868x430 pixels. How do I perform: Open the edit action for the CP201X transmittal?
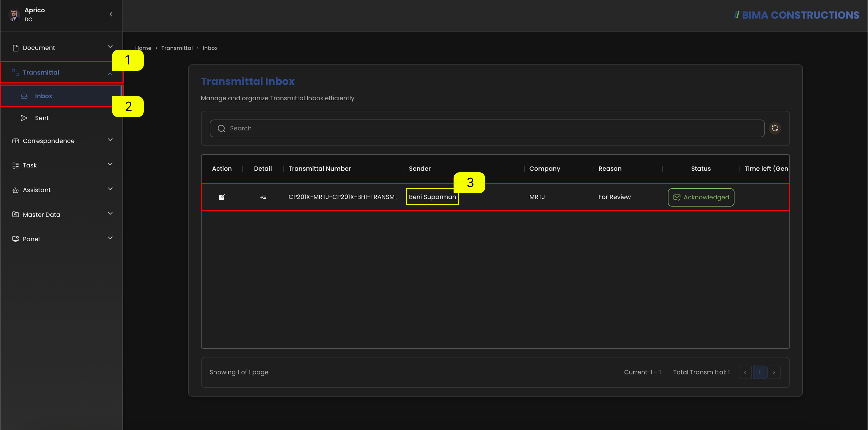coord(221,197)
